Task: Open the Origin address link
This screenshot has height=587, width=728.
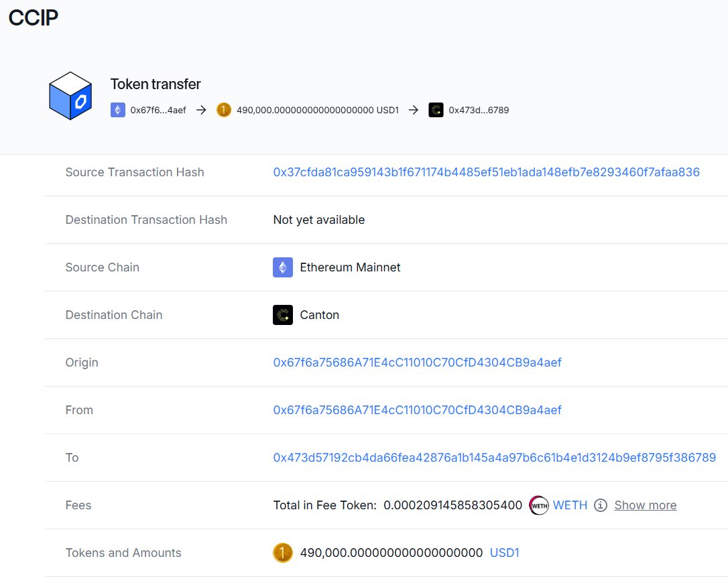Action: 418,363
